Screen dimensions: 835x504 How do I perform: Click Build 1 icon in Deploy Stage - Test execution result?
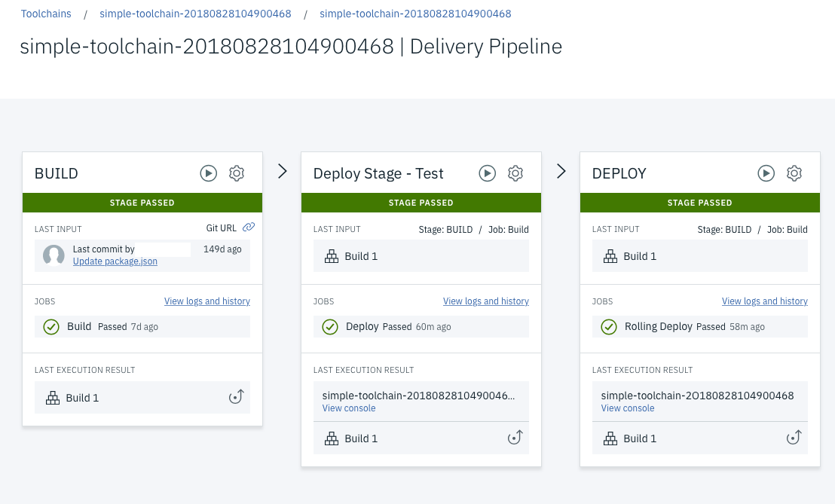[x=332, y=438]
